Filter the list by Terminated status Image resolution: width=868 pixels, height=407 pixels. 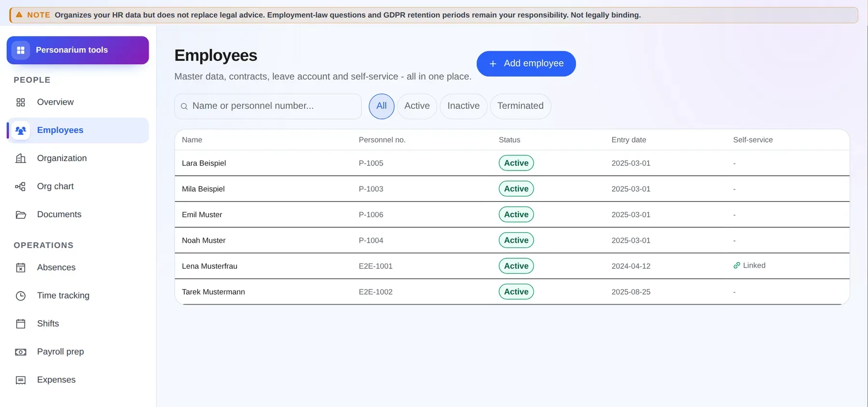(520, 106)
